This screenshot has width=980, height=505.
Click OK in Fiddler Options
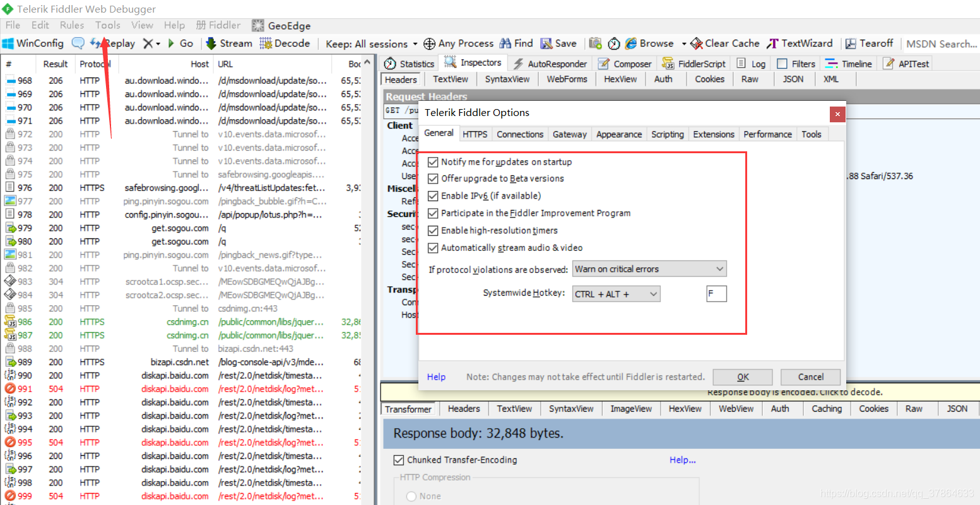pyautogui.click(x=743, y=377)
